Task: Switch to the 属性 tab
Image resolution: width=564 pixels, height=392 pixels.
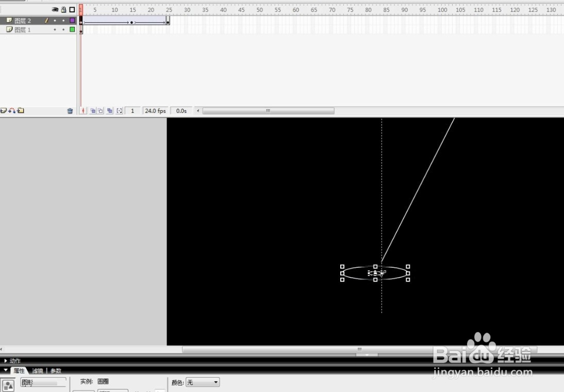Action: [x=19, y=371]
